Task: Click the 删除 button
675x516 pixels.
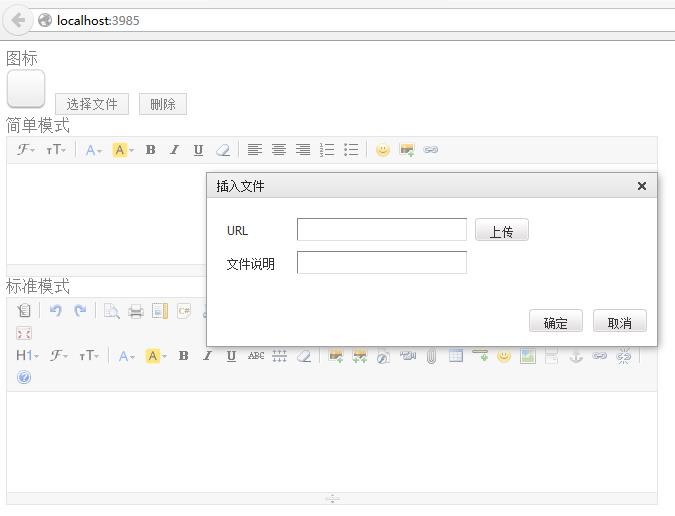Action: click(x=163, y=104)
